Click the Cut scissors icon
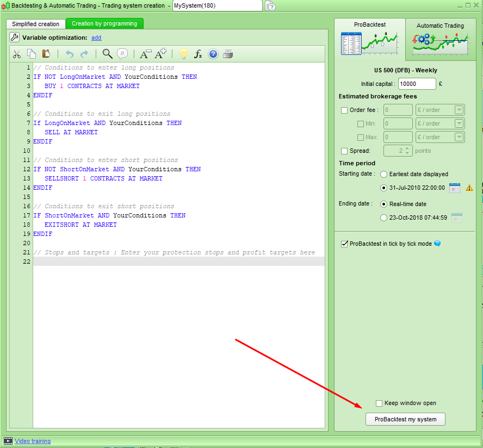This screenshot has height=448, width=483. click(17, 54)
